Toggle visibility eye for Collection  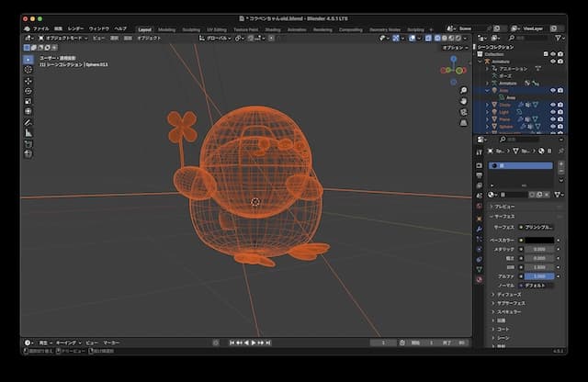(x=553, y=54)
